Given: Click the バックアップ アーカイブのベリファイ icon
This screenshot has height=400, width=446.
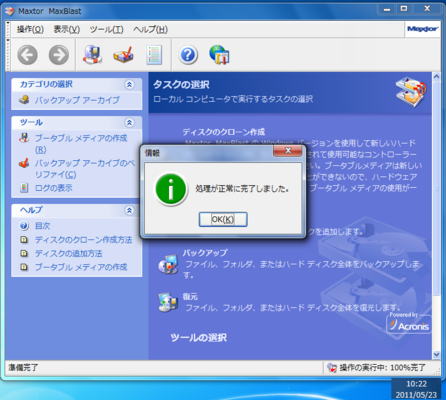Looking at the screenshot, I should point(24,163).
